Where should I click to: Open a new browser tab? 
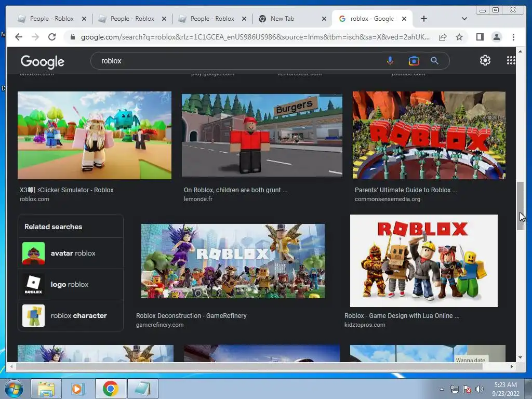coord(424,19)
